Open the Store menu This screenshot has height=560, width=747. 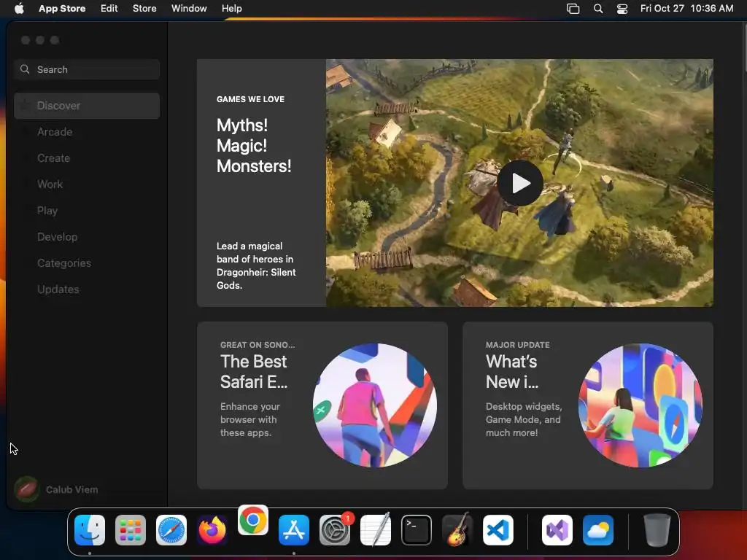click(x=144, y=8)
